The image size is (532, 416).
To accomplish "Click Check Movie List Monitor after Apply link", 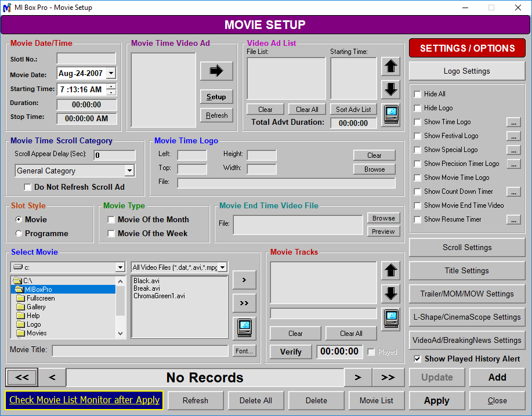I will 84,400.
